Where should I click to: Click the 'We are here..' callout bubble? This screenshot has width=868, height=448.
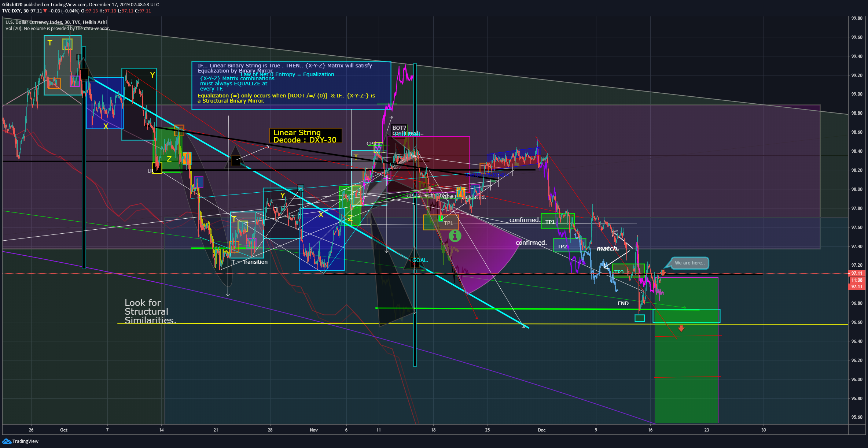tap(689, 263)
